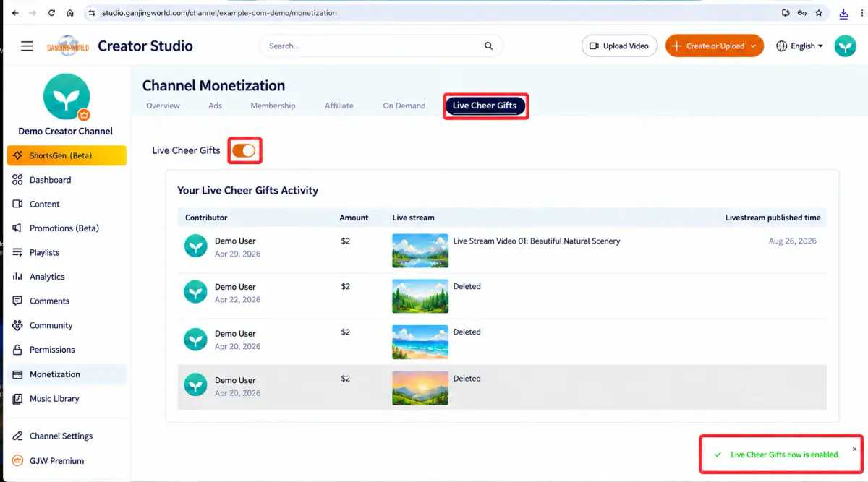Open Beautiful Natural Scenery stream thumbnail
The height and width of the screenshot is (482, 868).
coord(420,251)
